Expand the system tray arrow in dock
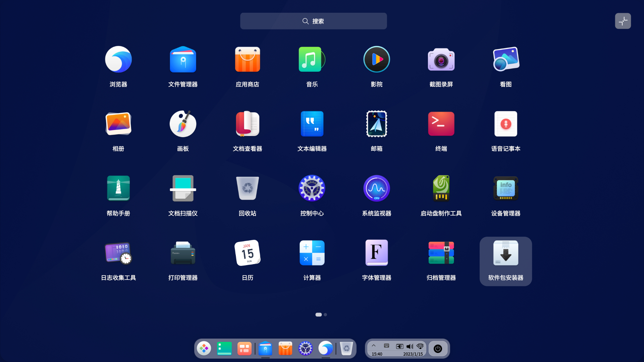644x362 pixels. pyautogui.click(x=373, y=346)
